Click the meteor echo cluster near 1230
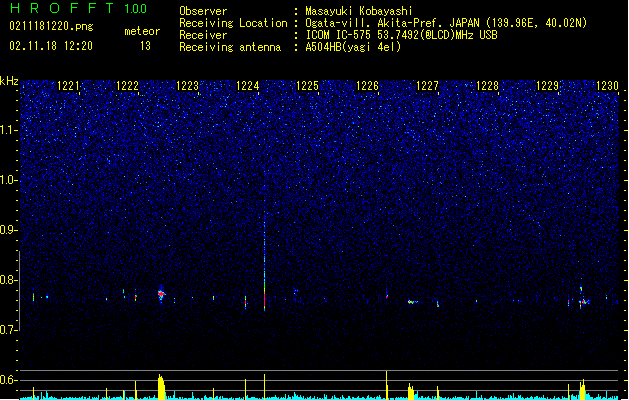This screenshot has width=629, height=400. pyautogui.click(x=582, y=297)
